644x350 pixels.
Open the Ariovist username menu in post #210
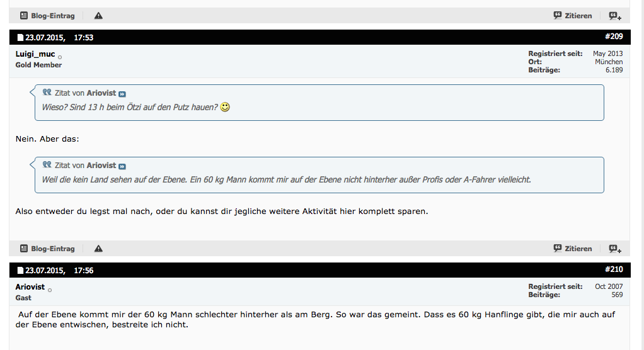(30, 287)
